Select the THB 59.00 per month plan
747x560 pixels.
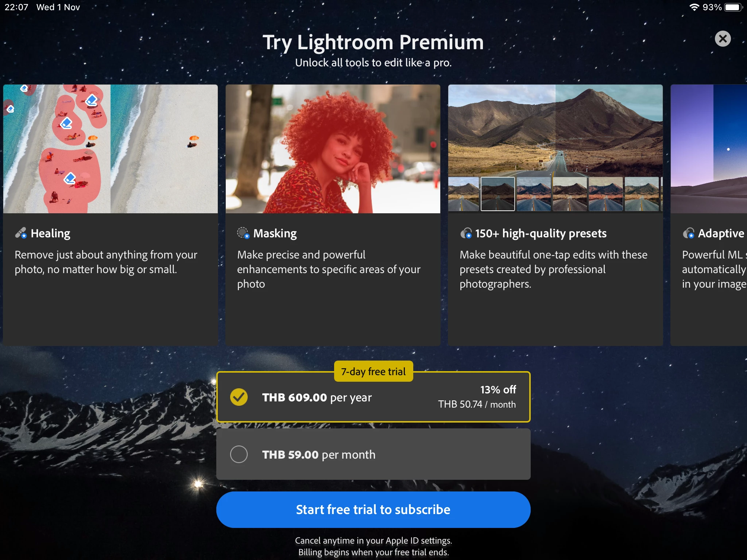pyautogui.click(x=373, y=454)
